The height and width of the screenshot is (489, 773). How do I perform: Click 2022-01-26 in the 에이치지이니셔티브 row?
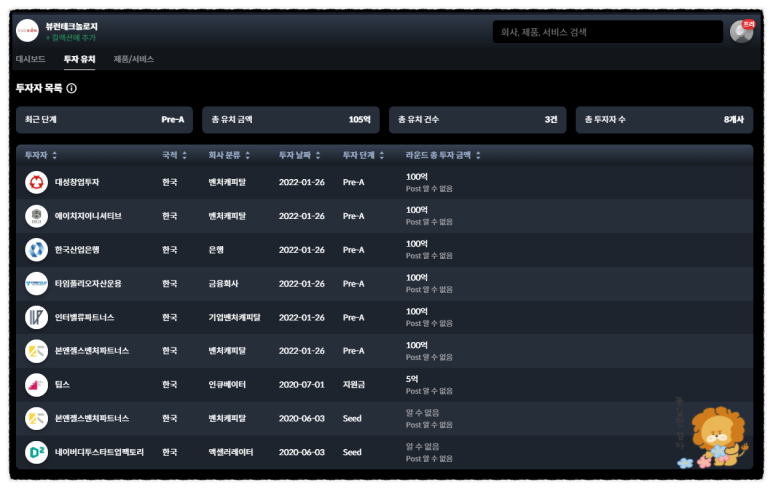pyautogui.click(x=302, y=216)
